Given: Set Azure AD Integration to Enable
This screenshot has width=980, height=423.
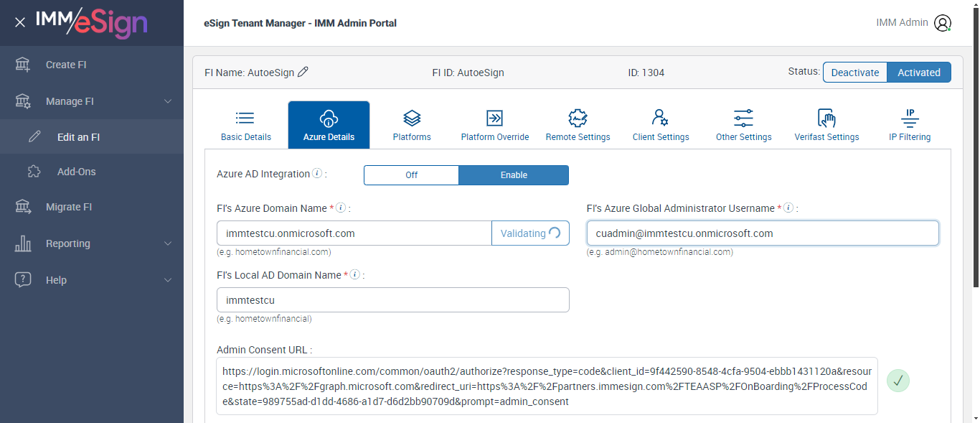Looking at the screenshot, I should tap(514, 175).
